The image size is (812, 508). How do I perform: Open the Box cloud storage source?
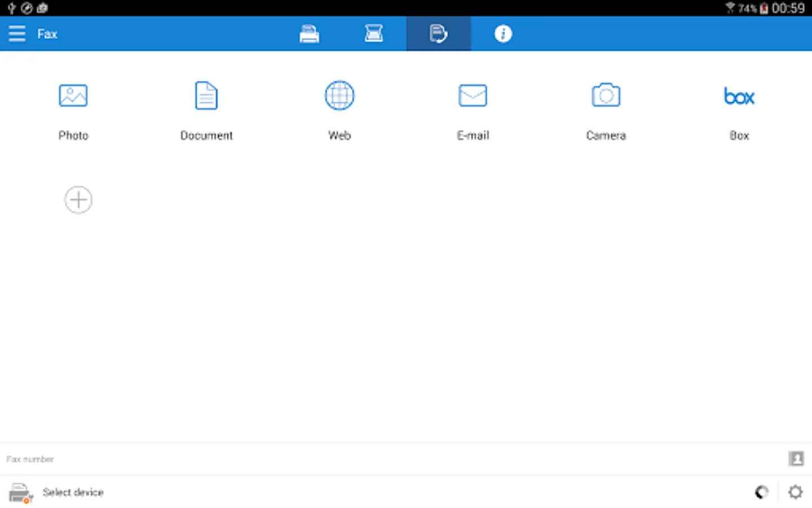(x=739, y=97)
